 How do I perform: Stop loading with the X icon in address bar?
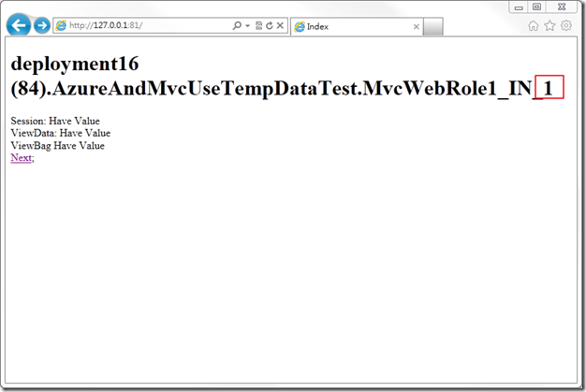[280, 25]
